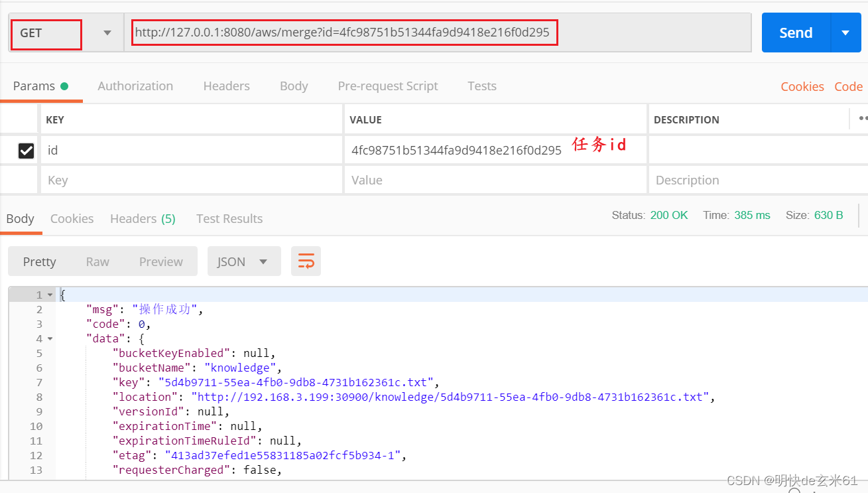
Task: Click the id value 4fc98751b51344fa9d9418e216f0d295
Action: click(x=456, y=151)
